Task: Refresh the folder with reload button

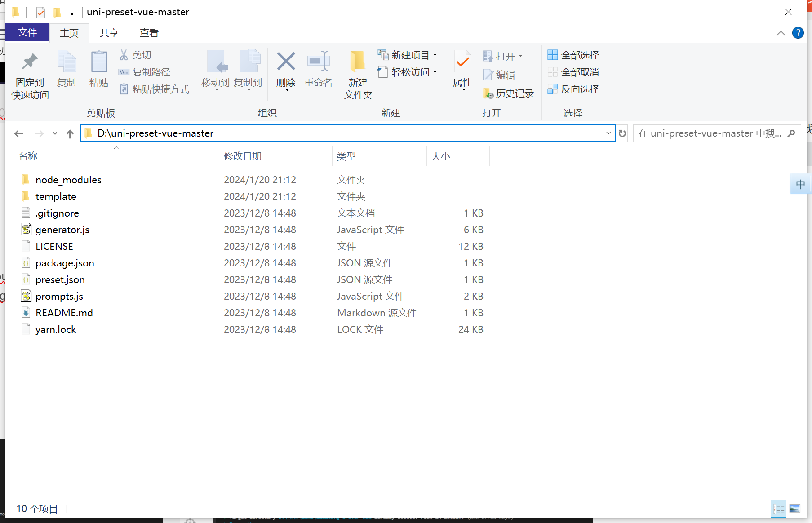Action: coord(622,133)
